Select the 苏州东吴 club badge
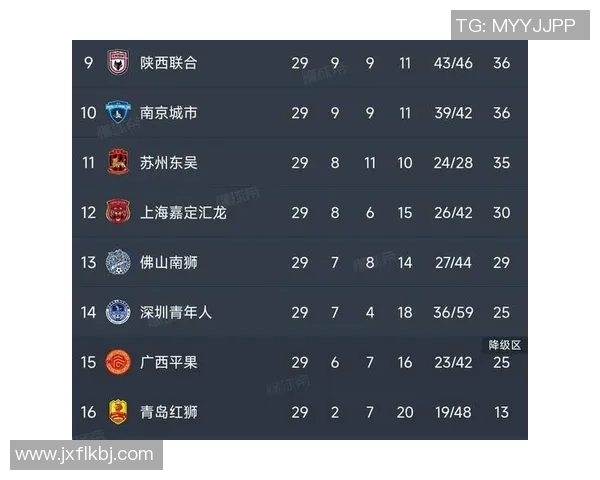Image resolution: width=600 pixels, height=480 pixels. 118,162
